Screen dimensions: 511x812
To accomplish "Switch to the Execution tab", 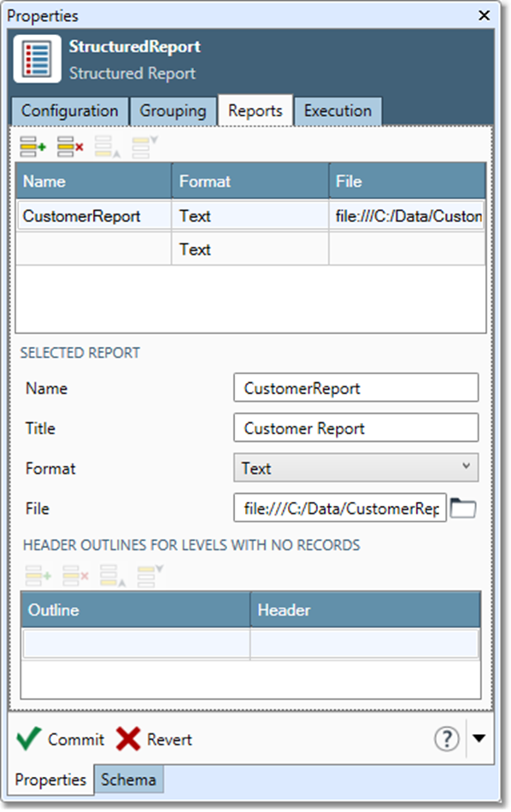I will [338, 111].
